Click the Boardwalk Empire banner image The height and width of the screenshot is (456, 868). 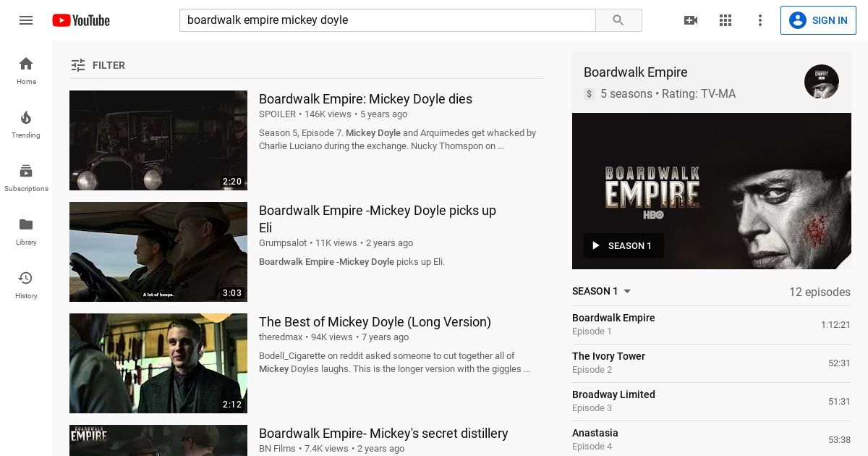tap(712, 191)
